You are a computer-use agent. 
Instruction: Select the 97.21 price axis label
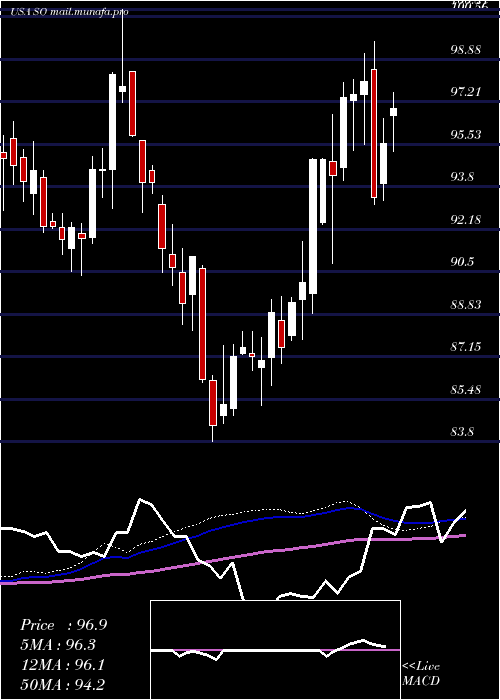465,92
